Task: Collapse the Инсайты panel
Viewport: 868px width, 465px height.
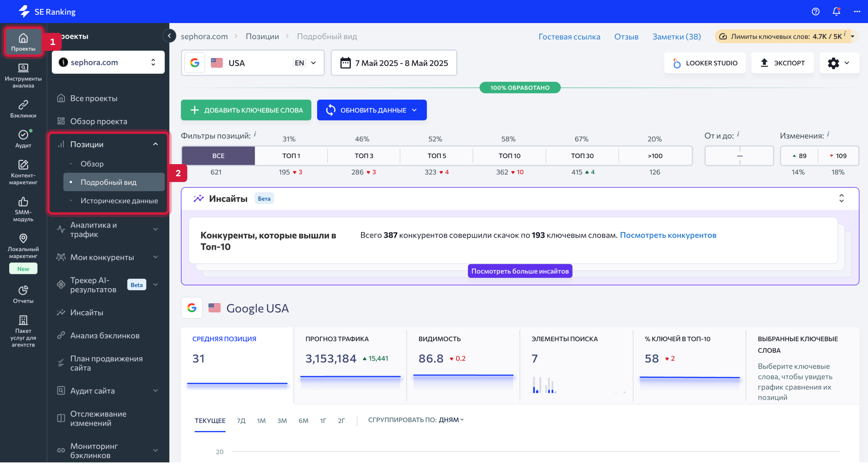Action: coord(841,198)
